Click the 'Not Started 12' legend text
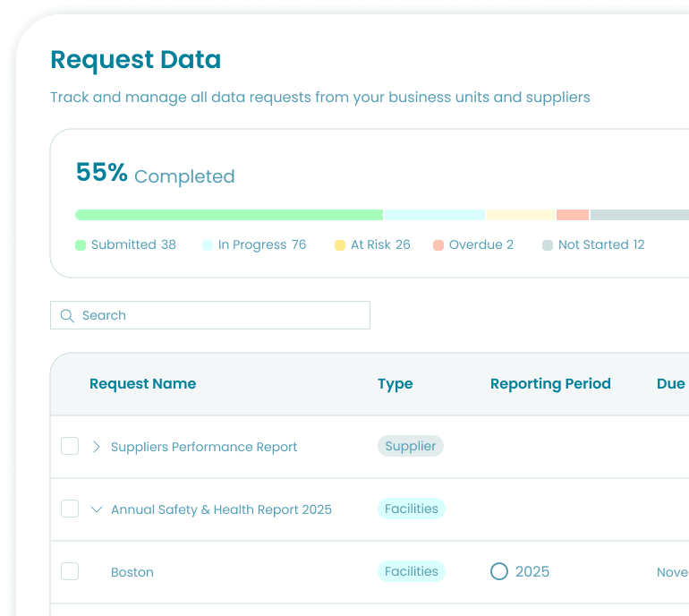Screen dimensions: 689x616 [x=601, y=244]
